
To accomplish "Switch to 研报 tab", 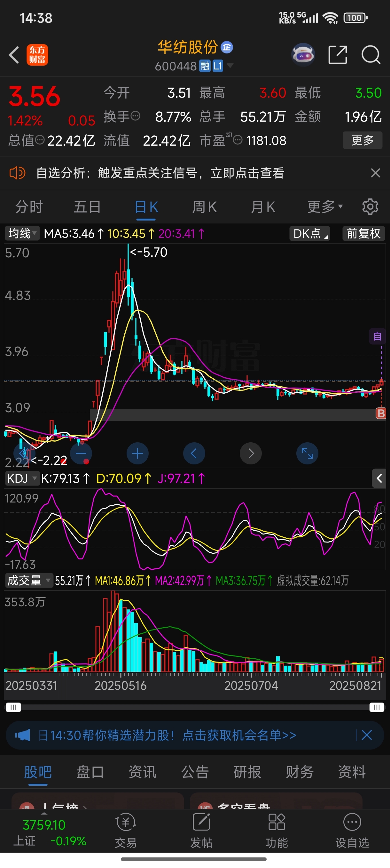I will pyautogui.click(x=247, y=772).
